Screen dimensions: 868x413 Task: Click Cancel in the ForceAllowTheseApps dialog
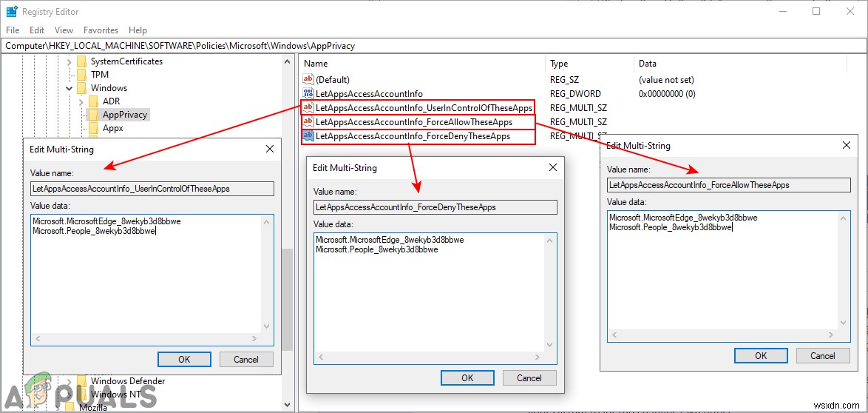823,356
